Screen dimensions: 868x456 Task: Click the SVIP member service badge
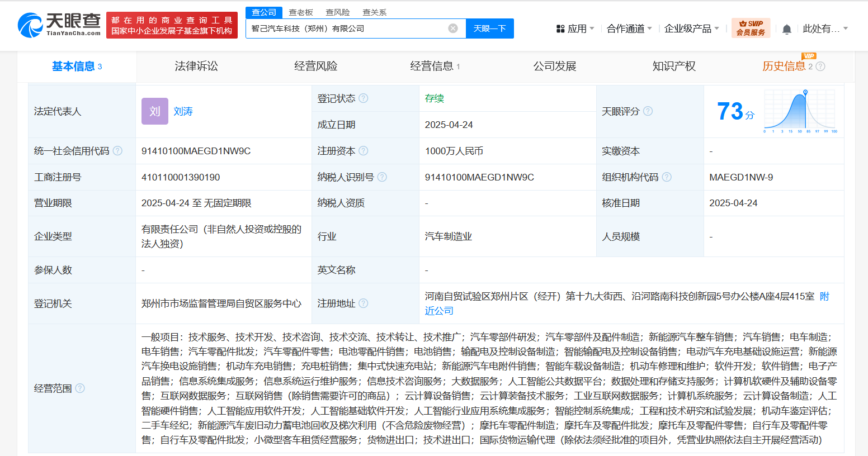point(751,28)
